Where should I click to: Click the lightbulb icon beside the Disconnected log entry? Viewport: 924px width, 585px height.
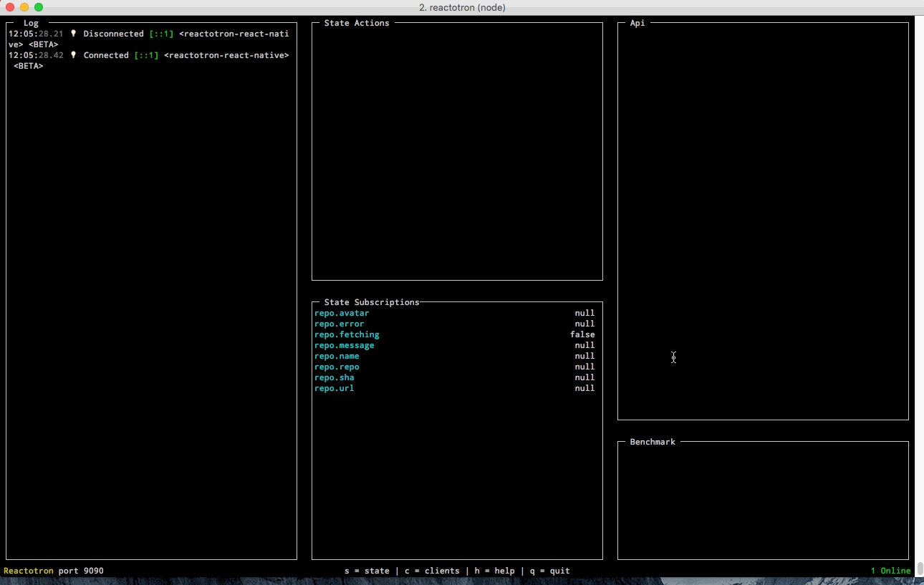[73, 34]
